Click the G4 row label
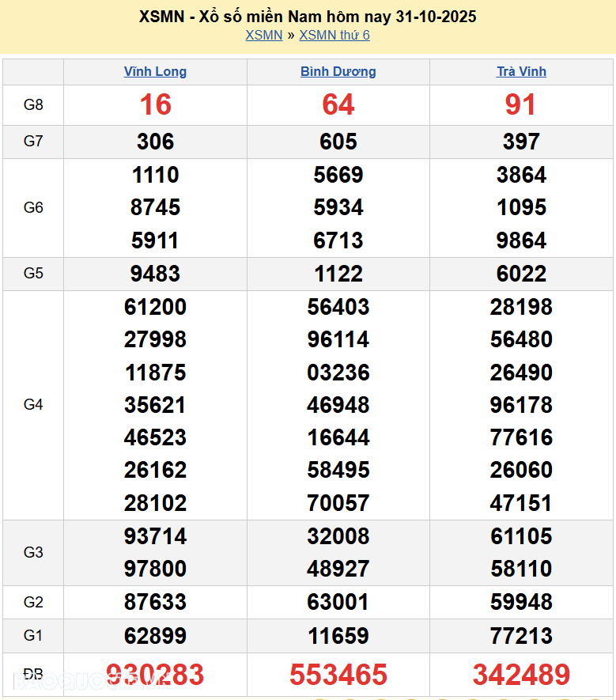This screenshot has height=700, width=616. (33, 405)
